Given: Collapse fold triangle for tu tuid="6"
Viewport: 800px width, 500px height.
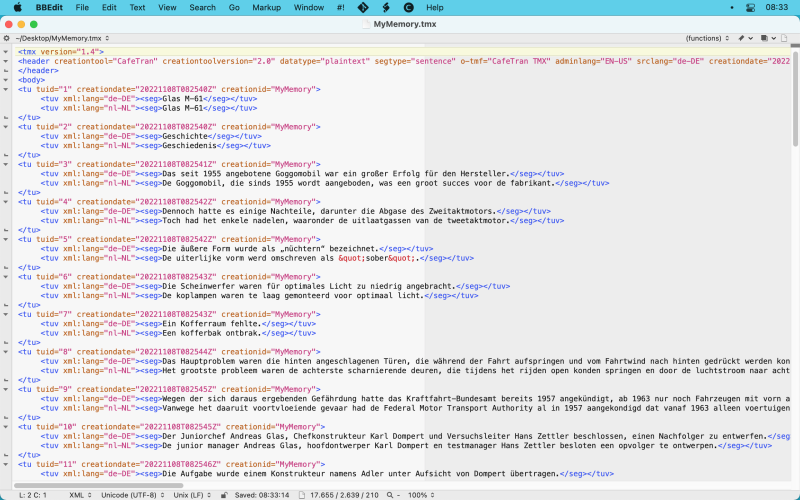Looking at the screenshot, I should coord(6,277).
